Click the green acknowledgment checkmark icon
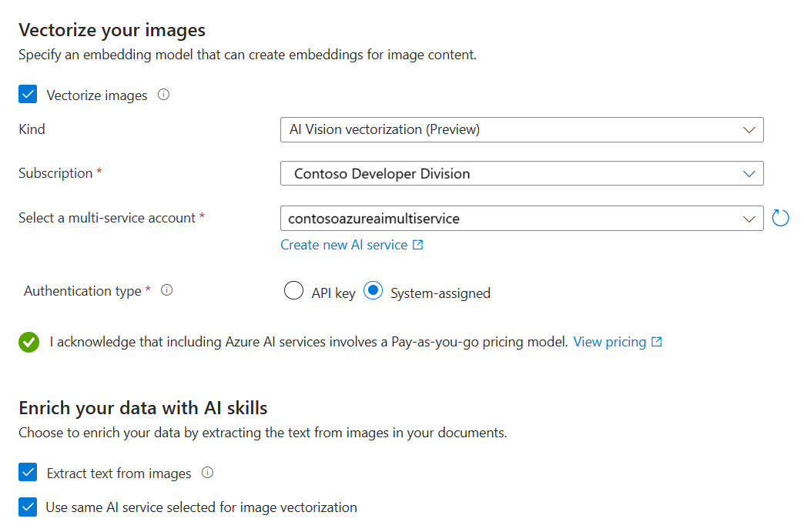The height and width of the screenshot is (532, 804). click(x=28, y=342)
